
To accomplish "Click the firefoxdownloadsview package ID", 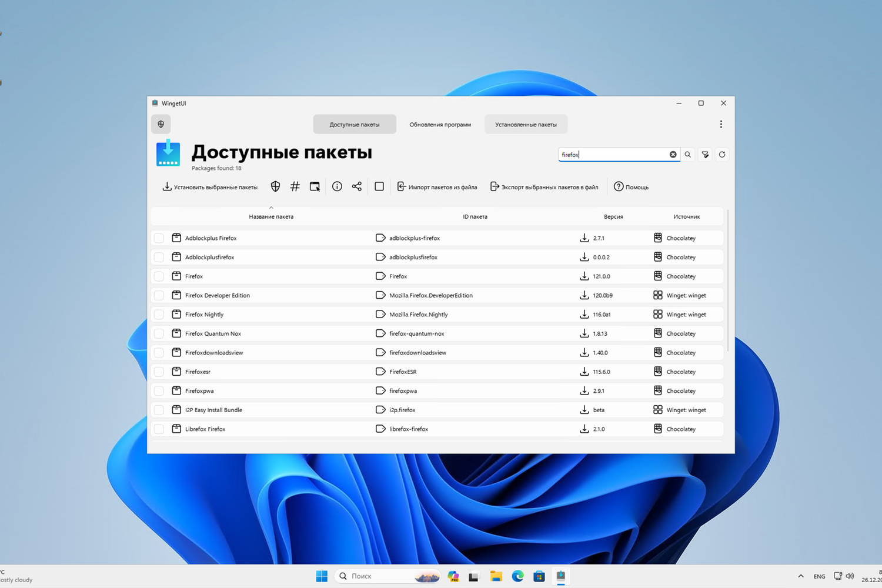I will tap(417, 353).
